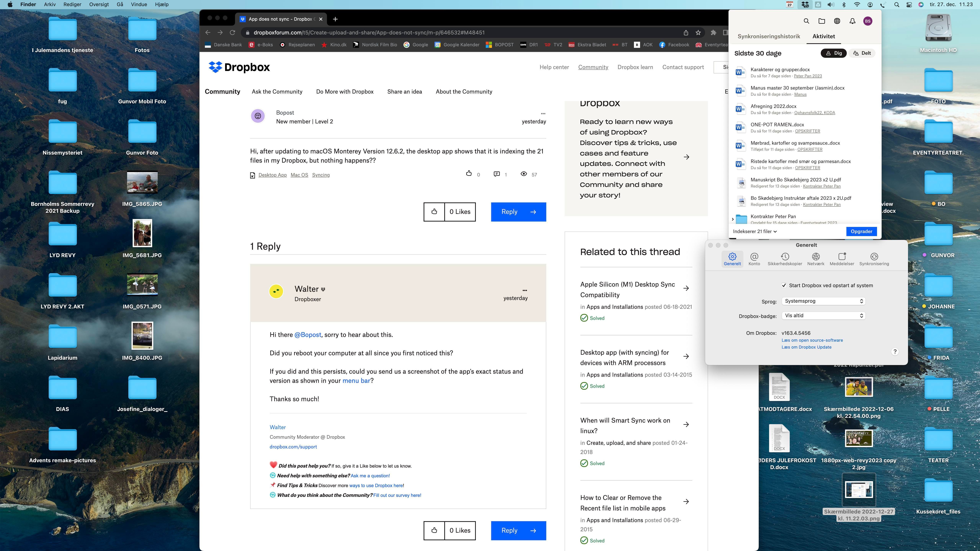Open the three-dot menu on Walter's reply
This screenshot has height=551, width=980.
525,290
